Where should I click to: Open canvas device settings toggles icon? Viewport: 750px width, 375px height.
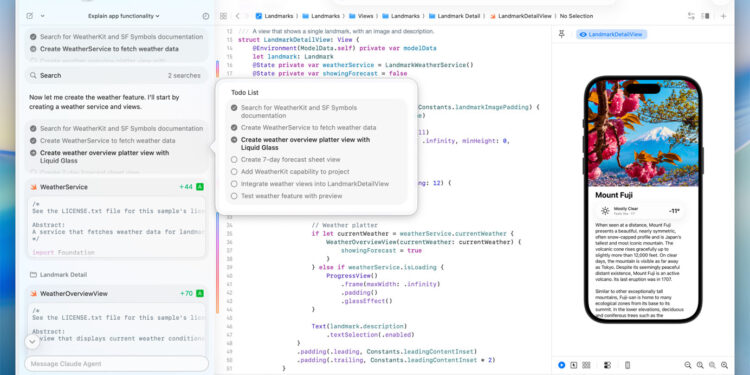[x=607, y=365]
